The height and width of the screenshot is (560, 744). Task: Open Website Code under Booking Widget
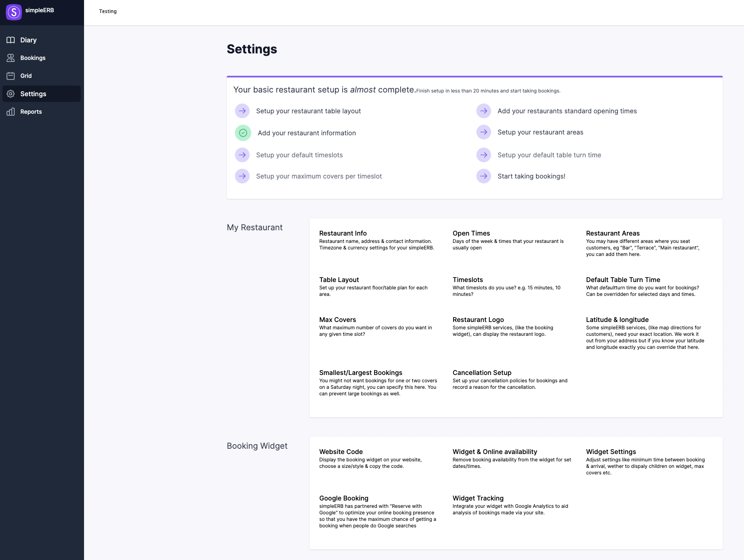(x=341, y=452)
